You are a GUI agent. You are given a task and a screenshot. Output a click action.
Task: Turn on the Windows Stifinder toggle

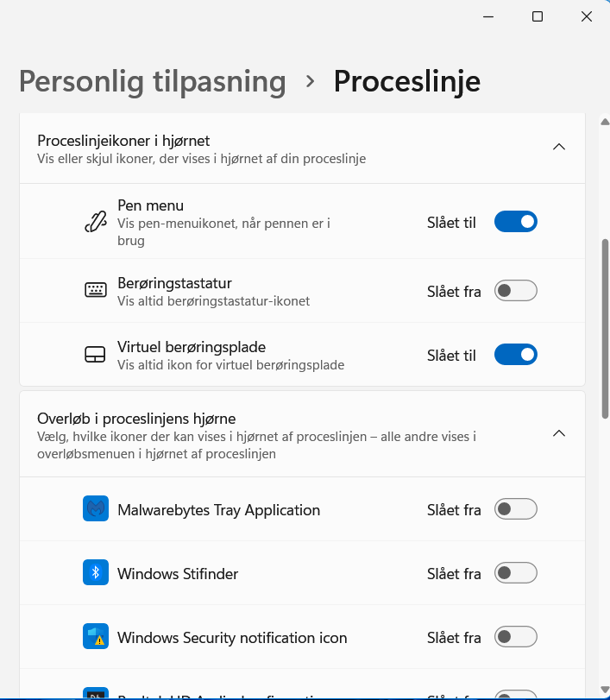click(x=515, y=572)
